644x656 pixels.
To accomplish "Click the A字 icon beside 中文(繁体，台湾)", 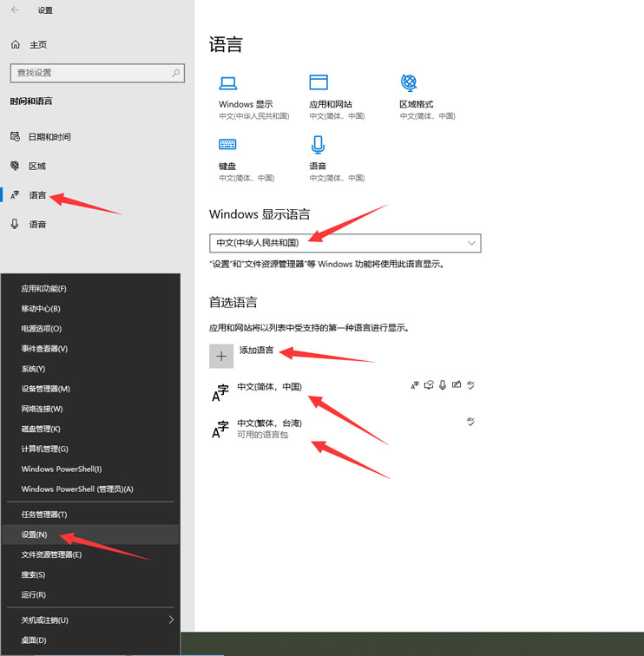I will 220,430.
